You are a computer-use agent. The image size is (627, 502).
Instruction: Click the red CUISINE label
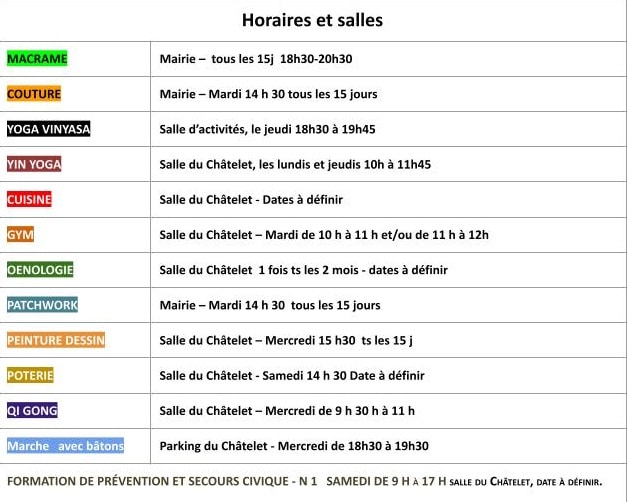pyautogui.click(x=29, y=199)
